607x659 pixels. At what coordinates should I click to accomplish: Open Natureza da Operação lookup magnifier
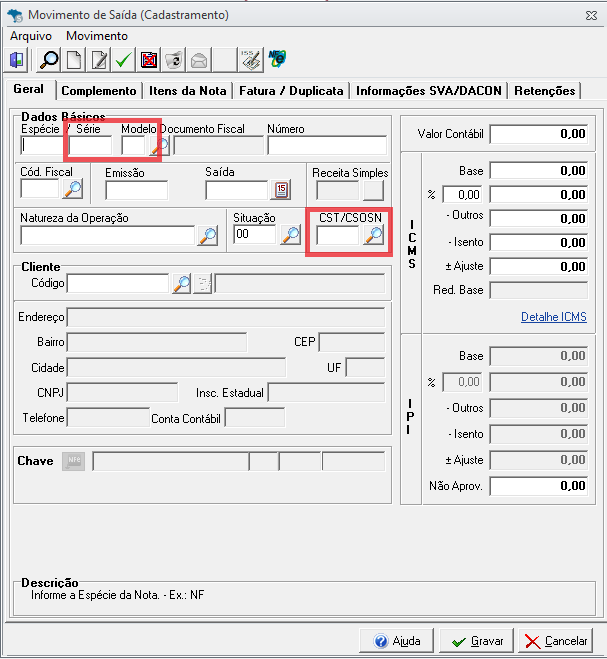pyautogui.click(x=208, y=235)
